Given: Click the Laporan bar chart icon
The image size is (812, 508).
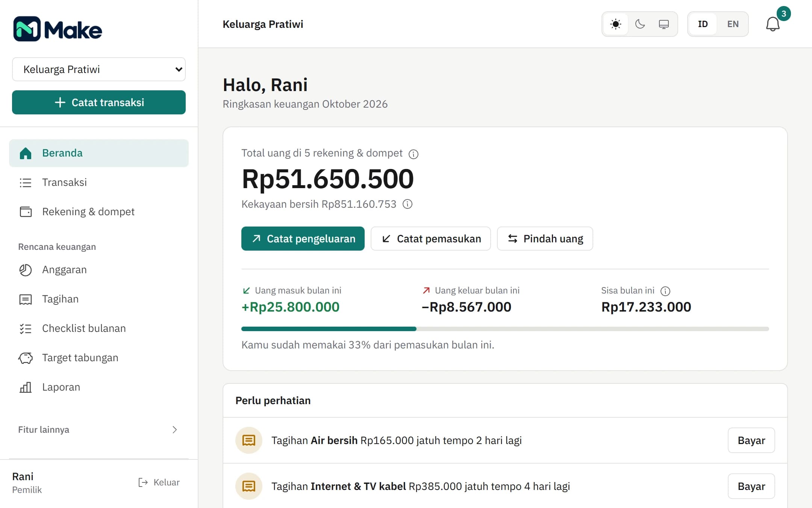Looking at the screenshot, I should [26, 387].
